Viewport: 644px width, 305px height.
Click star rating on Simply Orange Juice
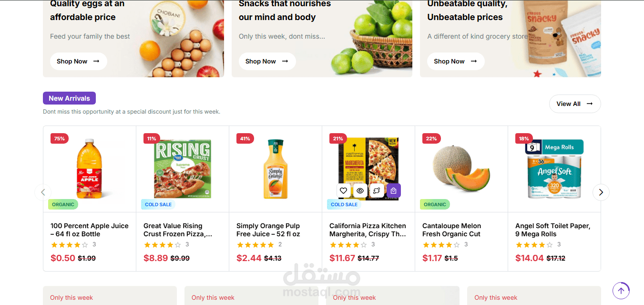coord(256,244)
